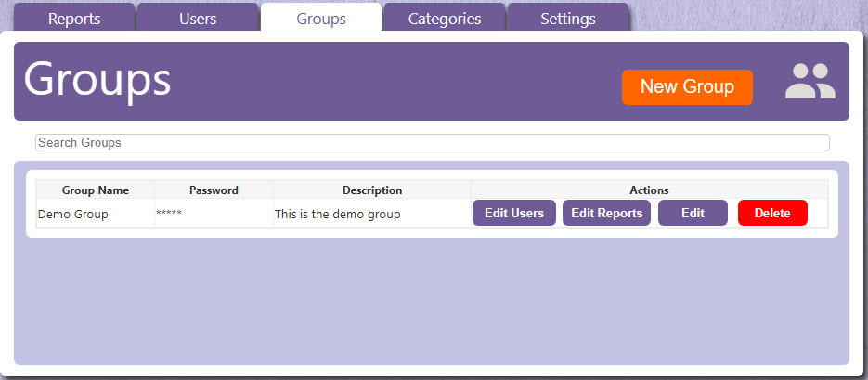The height and width of the screenshot is (380, 868).
Task: Click the Actions column header
Action: tap(649, 190)
